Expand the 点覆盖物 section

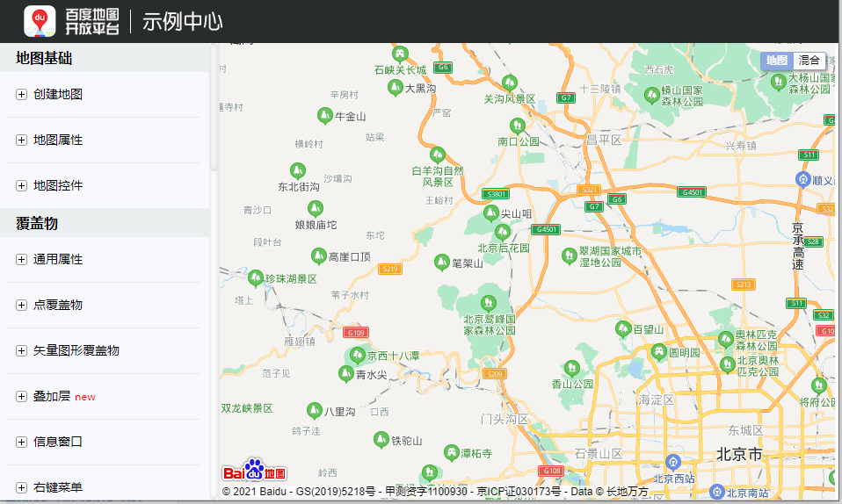[21, 306]
